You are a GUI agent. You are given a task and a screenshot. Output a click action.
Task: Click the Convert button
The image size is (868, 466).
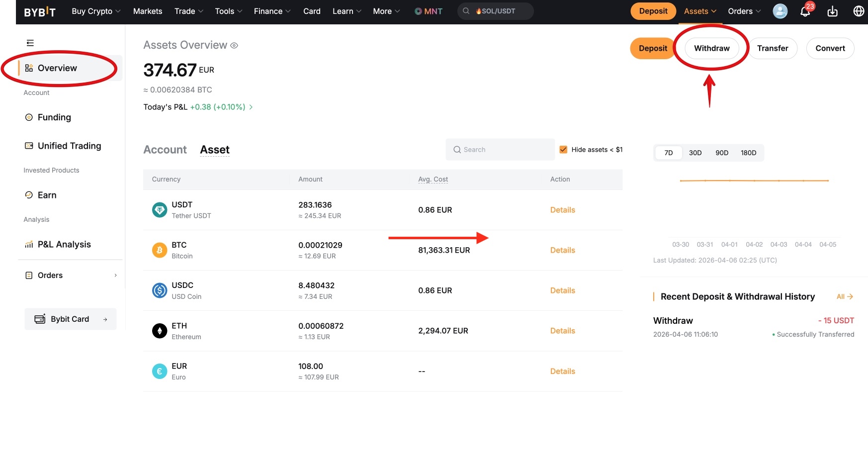coord(830,48)
